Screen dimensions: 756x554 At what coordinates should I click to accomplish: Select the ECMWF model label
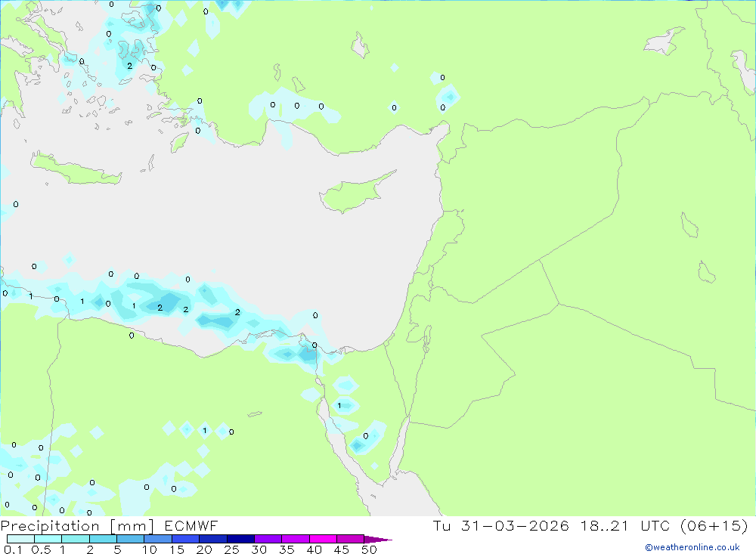[191, 525]
